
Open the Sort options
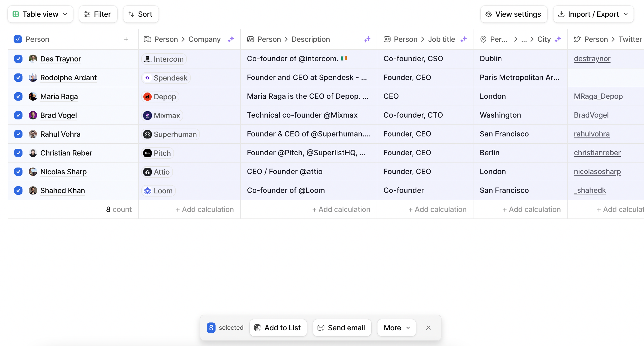coord(141,14)
